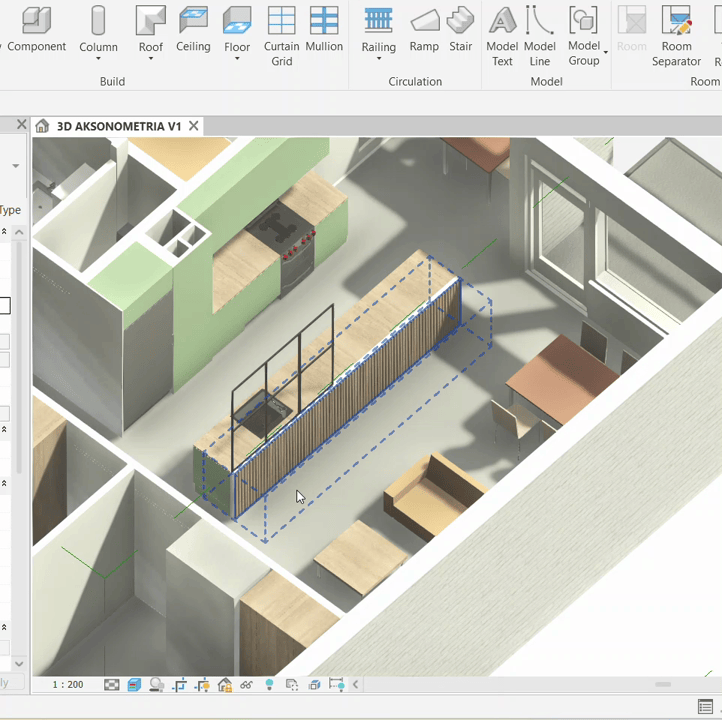Close the 3D AKSONOMETRIA V1 view tab
722x720 pixels.
194,126
